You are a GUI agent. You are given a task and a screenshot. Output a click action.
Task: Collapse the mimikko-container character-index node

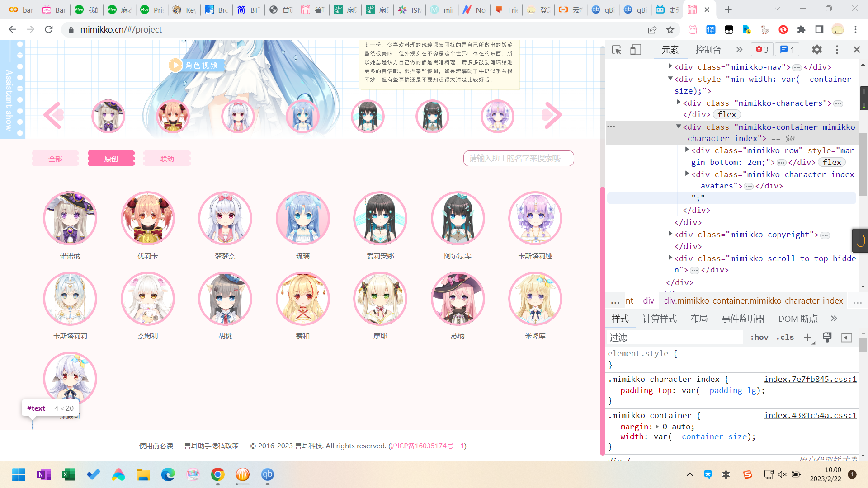coord(678,127)
